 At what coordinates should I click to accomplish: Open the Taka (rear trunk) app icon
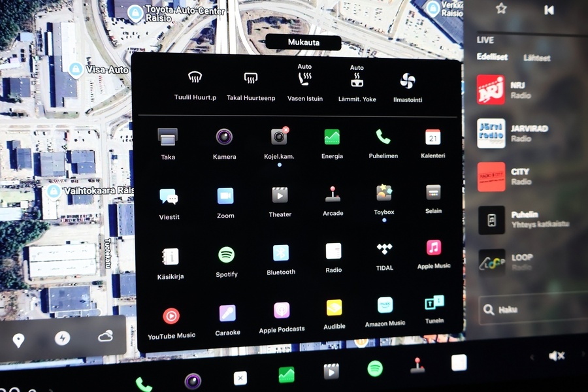pyautogui.click(x=168, y=137)
